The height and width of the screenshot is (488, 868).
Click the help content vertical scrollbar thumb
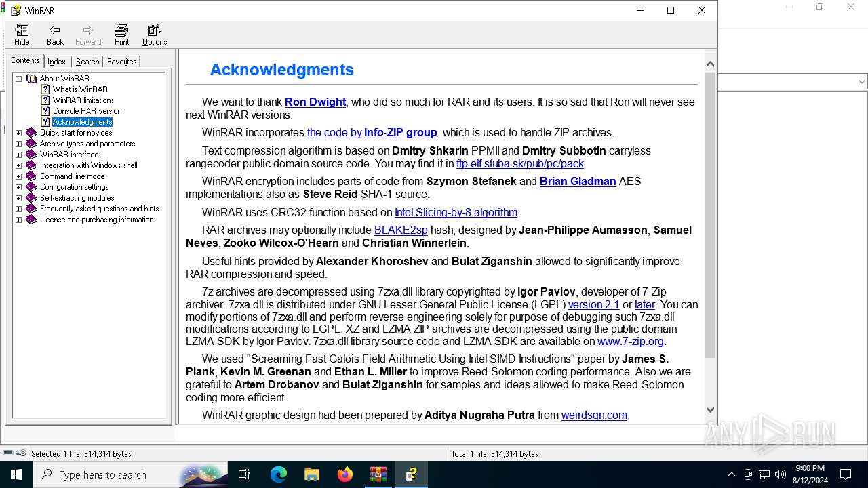710,215
